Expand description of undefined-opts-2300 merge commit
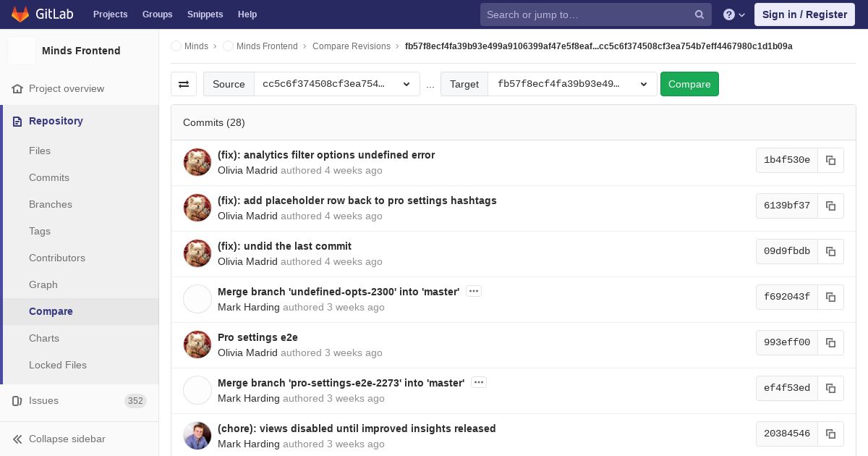This screenshot has height=456, width=868. tap(474, 291)
